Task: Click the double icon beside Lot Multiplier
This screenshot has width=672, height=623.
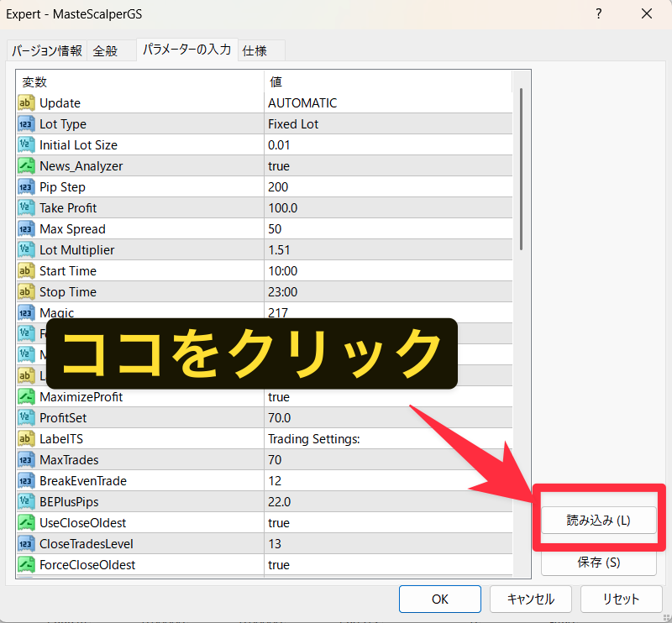Action: click(26, 250)
